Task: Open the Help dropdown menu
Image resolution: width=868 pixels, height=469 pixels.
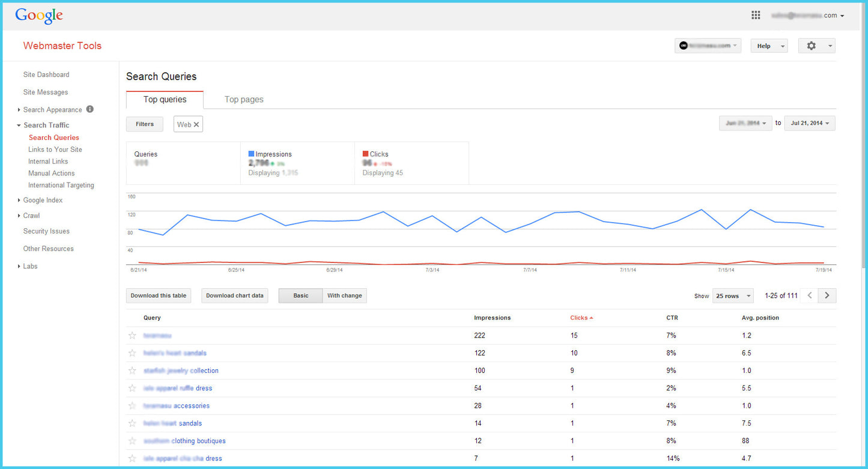Action: 769,46
